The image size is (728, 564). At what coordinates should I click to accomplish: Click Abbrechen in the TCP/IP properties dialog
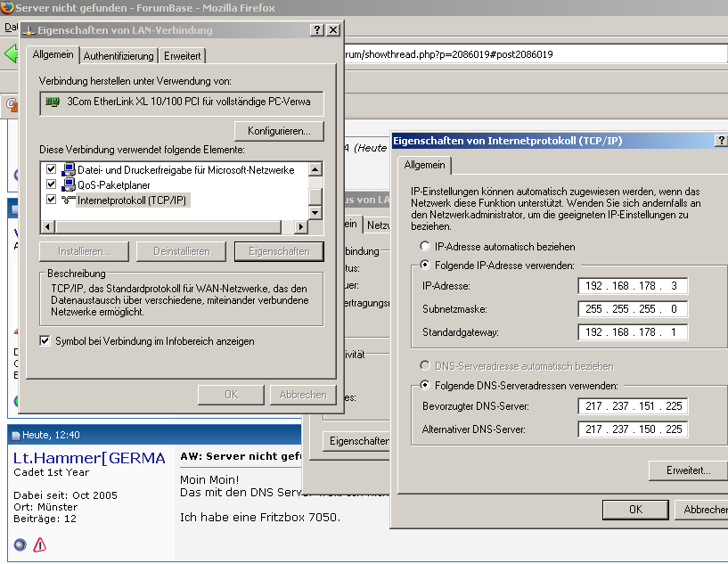[701, 510]
